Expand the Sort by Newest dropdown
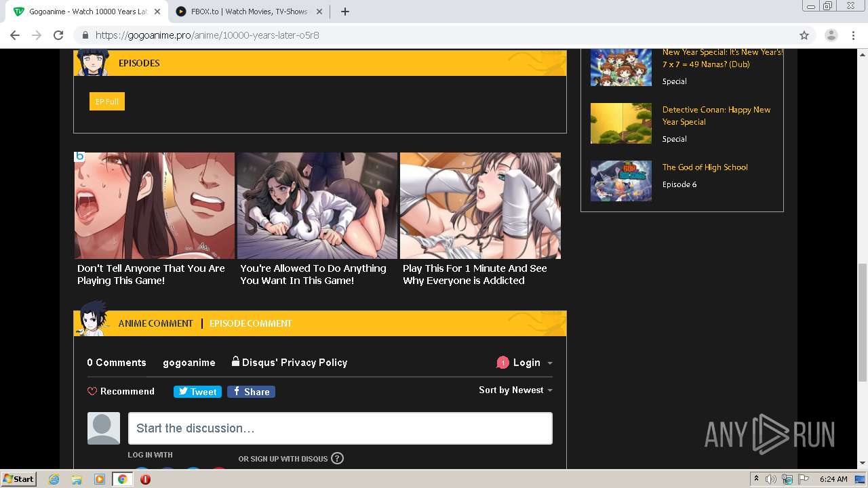This screenshot has width=868, height=488. (515, 390)
